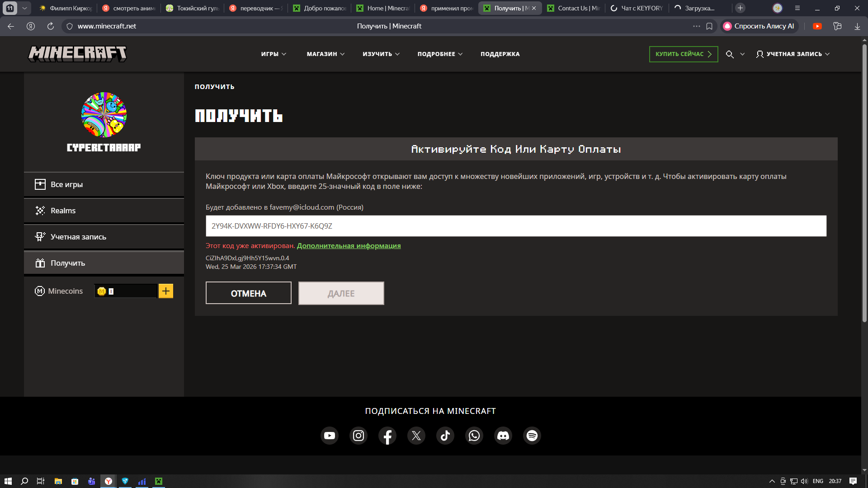Screen dimensions: 868x488
Task: Expand the ИГРЫ navigation menu
Action: pyautogui.click(x=274, y=54)
